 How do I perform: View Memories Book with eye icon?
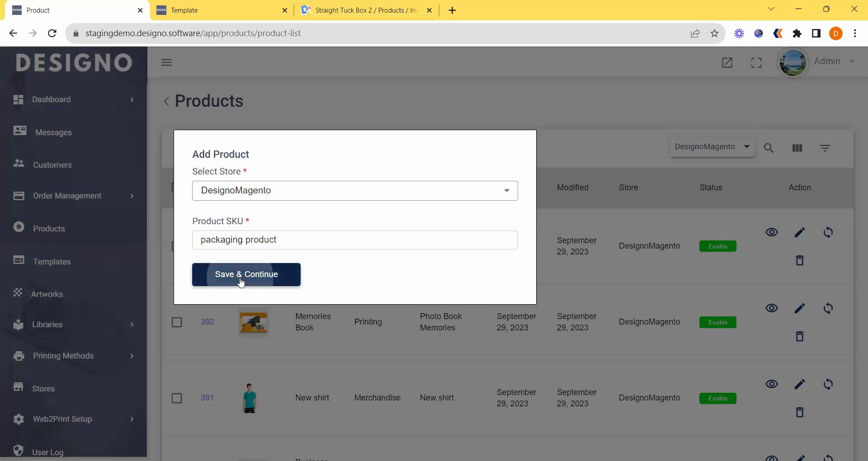[771, 308]
